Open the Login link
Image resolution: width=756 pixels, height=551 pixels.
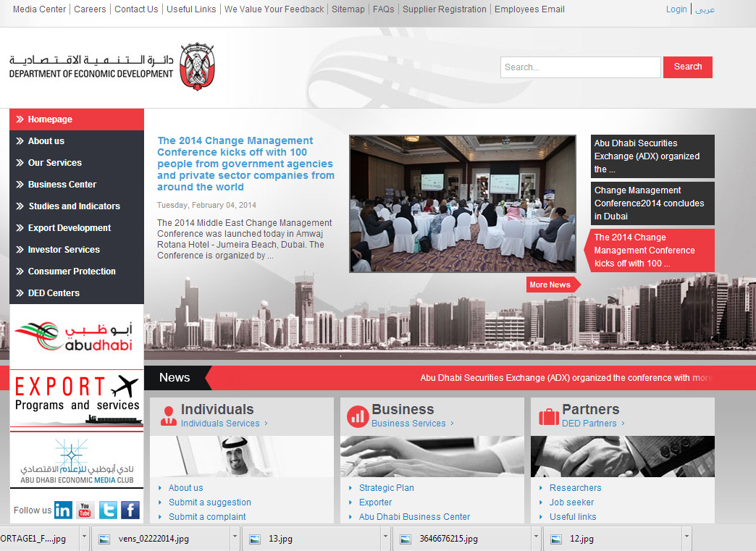(x=676, y=9)
